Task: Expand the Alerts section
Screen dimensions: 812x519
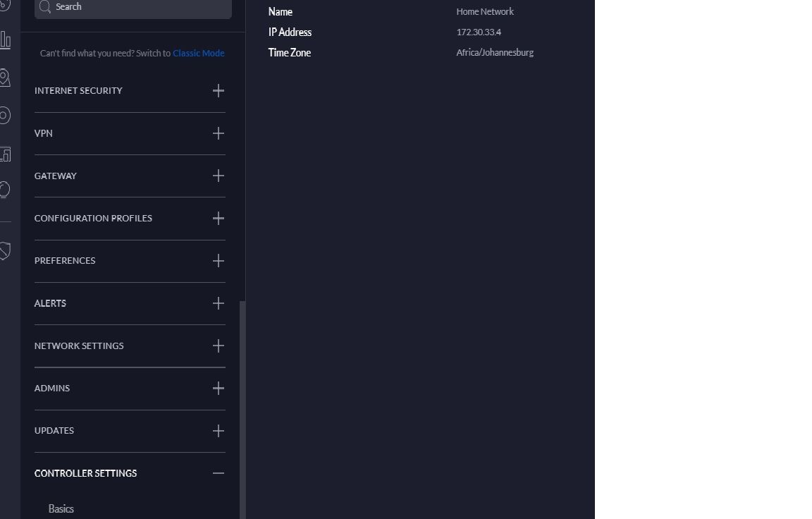Action: pyautogui.click(x=219, y=303)
